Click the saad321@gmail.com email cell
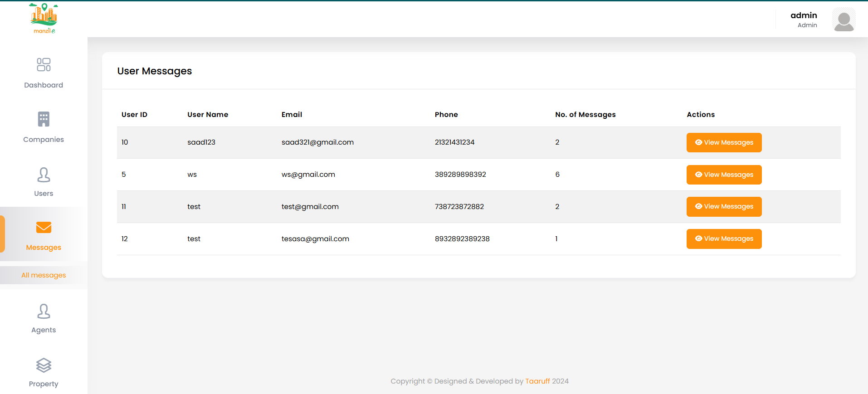This screenshot has width=868, height=394. point(317,142)
